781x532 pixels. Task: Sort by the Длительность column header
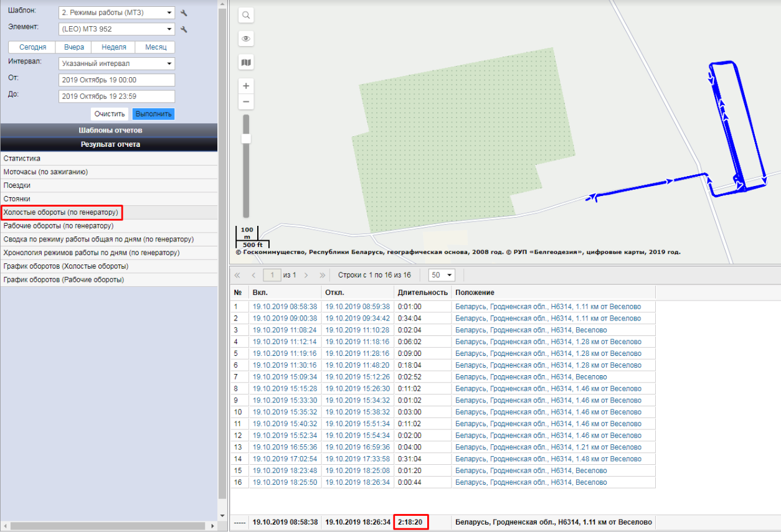point(423,292)
